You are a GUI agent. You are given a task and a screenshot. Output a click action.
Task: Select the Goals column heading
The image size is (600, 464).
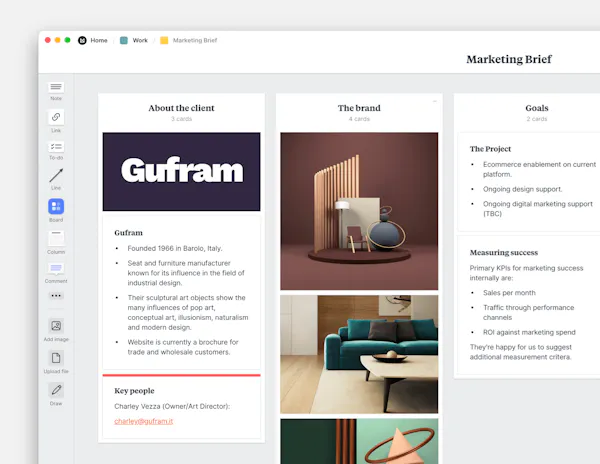pyautogui.click(x=536, y=108)
